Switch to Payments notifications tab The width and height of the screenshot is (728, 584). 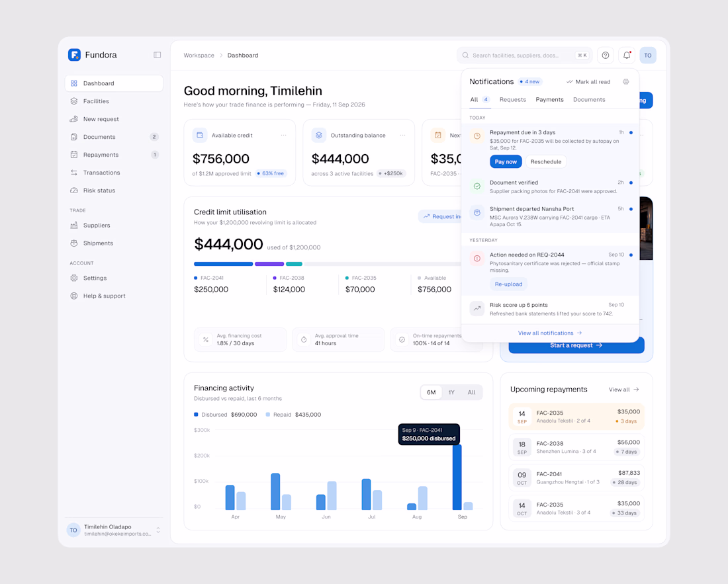[549, 100]
